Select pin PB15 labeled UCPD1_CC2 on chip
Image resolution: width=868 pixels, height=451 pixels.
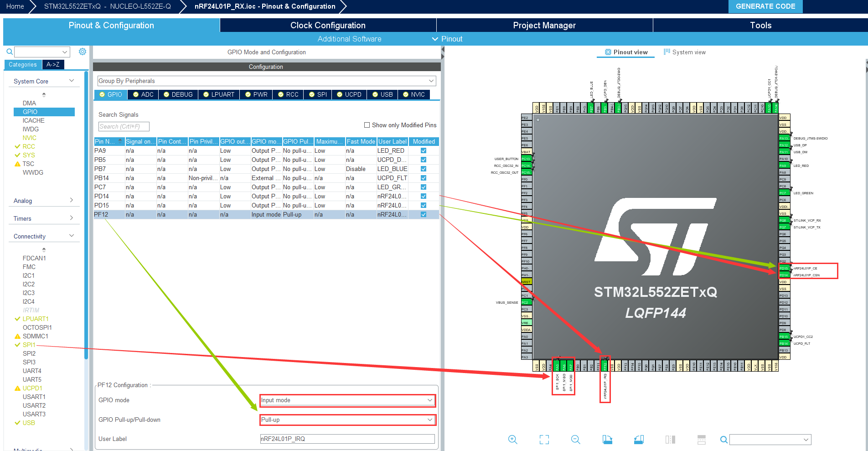784,337
